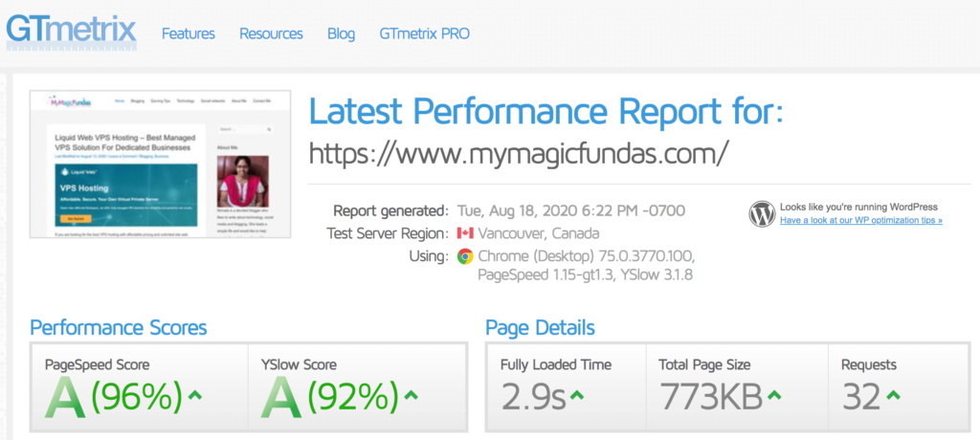The width and height of the screenshot is (980, 440).
Task: Click the Total Page Size label
Action: (x=704, y=364)
